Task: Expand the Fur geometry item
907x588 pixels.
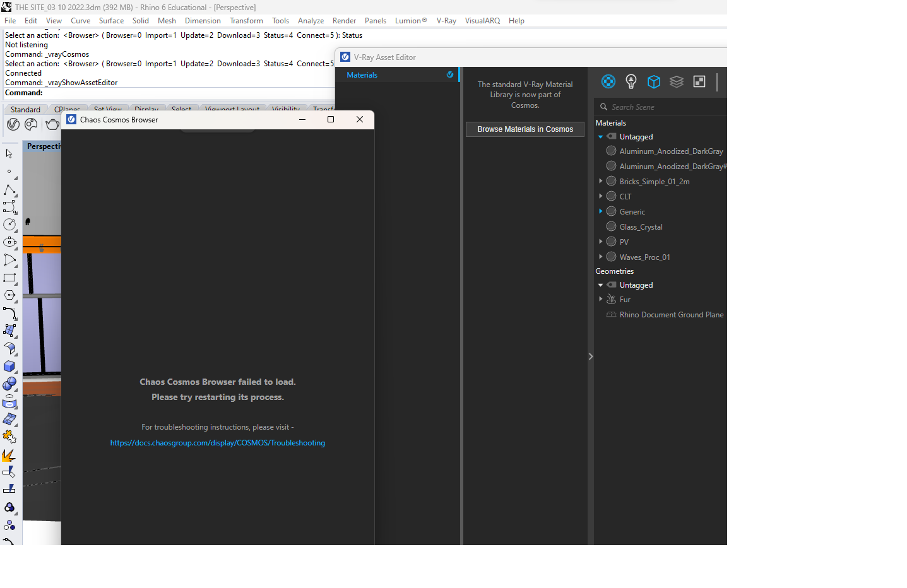Action: click(600, 299)
